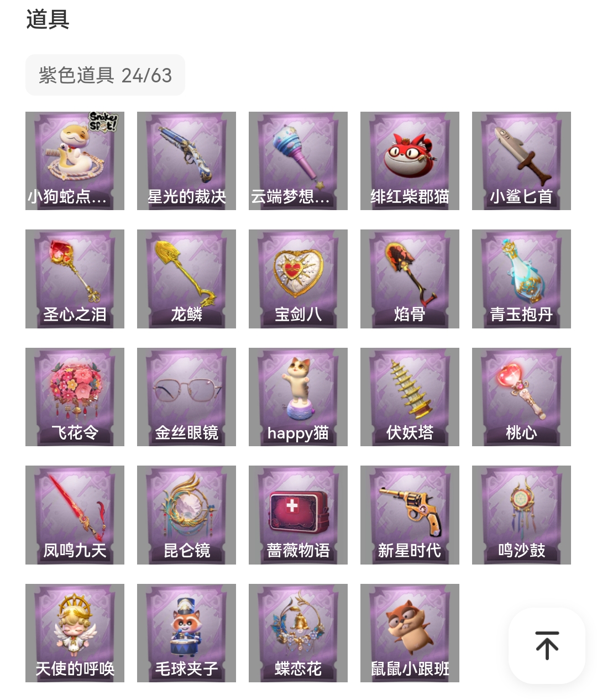597x700 pixels.
Task: Open the 圣心之泪 scepter item
Action: click(x=75, y=279)
